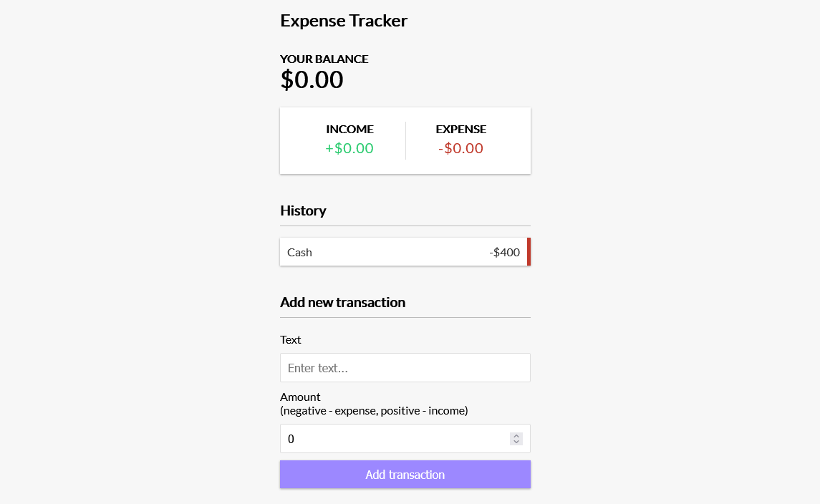This screenshot has height=504, width=820.
Task: Click the Add new transaction heading
Action: pos(342,302)
